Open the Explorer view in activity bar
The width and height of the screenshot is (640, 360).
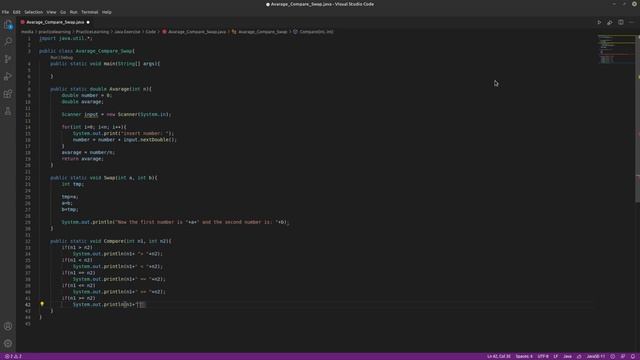point(8,25)
